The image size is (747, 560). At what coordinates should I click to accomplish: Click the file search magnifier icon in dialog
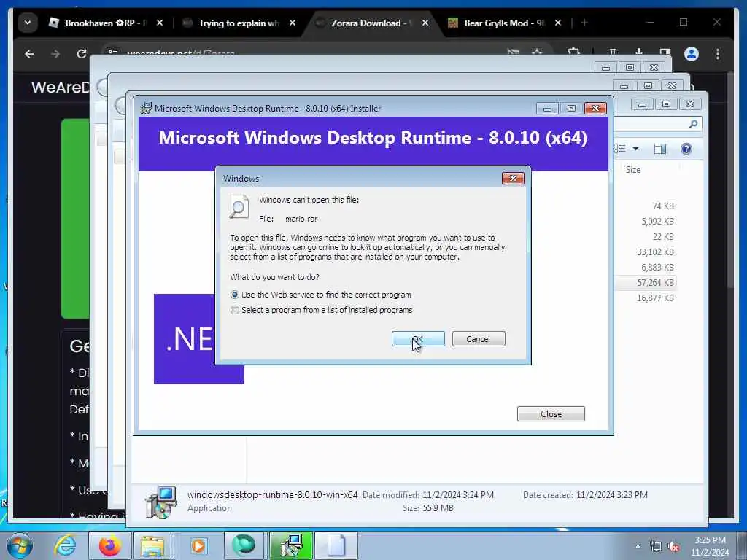[x=239, y=206]
